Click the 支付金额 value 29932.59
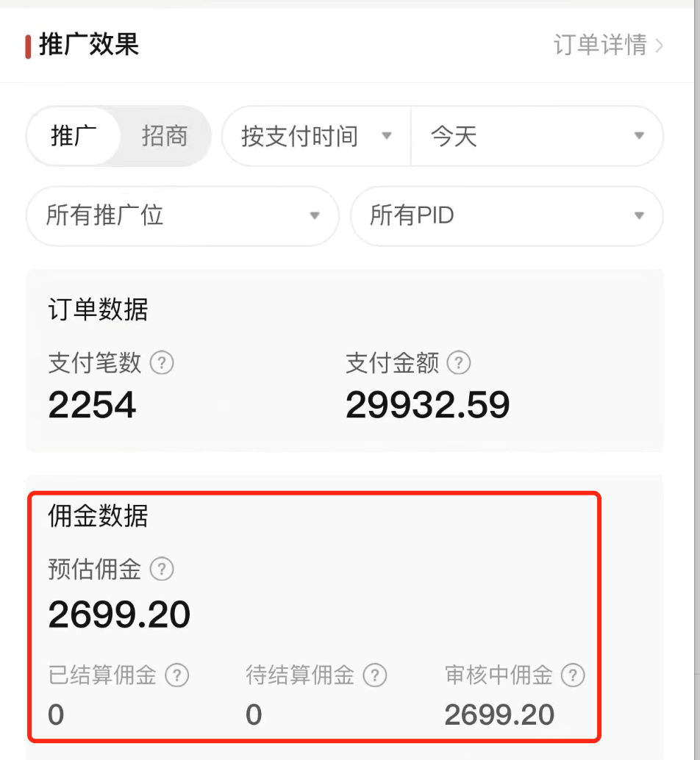The width and height of the screenshot is (700, 760). click(427, 405)
